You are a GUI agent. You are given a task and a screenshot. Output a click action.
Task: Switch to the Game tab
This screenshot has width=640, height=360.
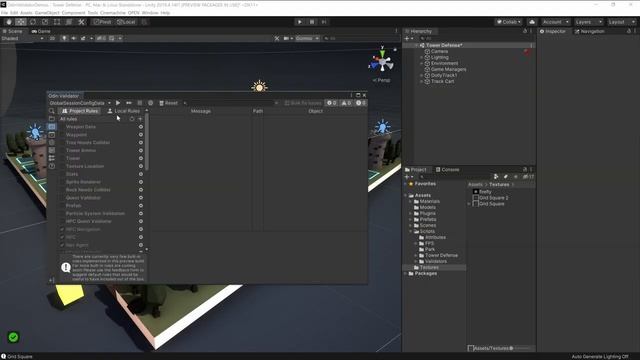(41, 31)
